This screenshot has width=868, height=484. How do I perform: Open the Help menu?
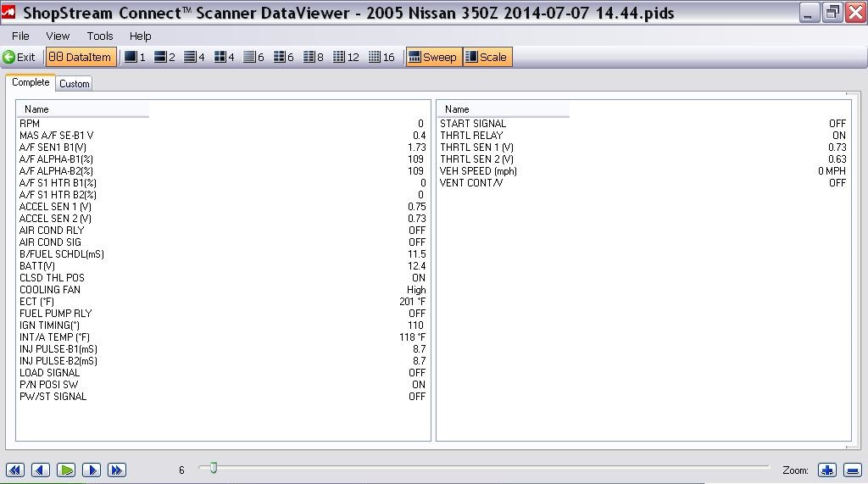[140, 36]
